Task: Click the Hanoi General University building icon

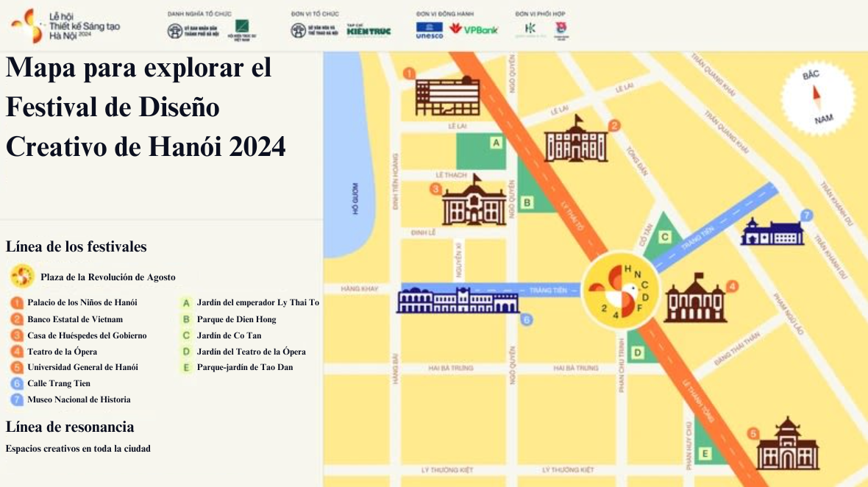Action: tap(787, 446)
